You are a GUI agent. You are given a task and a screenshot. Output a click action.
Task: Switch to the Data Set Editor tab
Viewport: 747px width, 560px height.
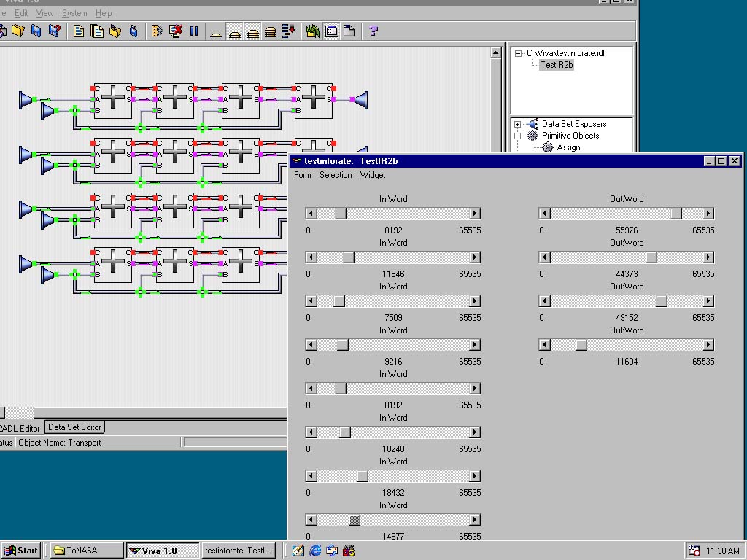74,427
